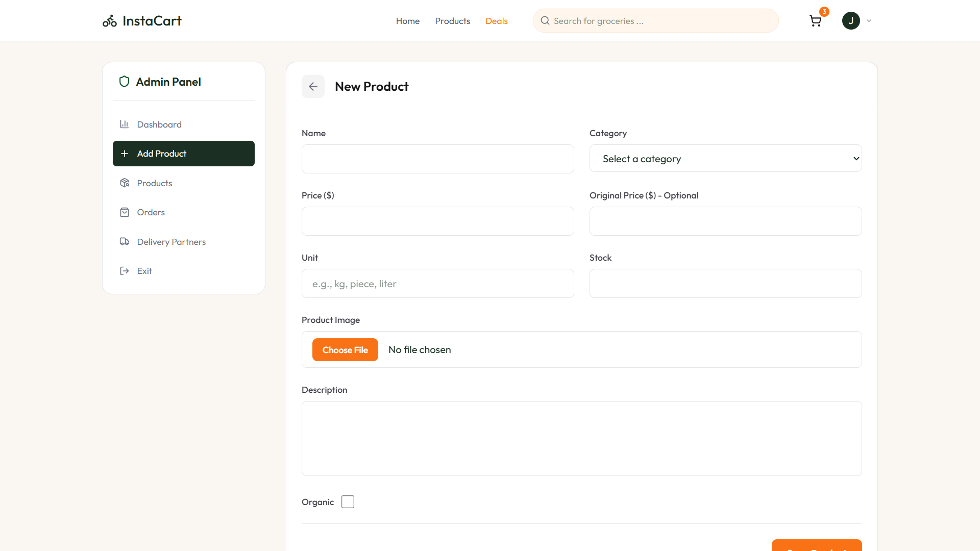Click the InstaCart bicycle logo icon
Screen dimensions: 980x551
pos(110,21)
